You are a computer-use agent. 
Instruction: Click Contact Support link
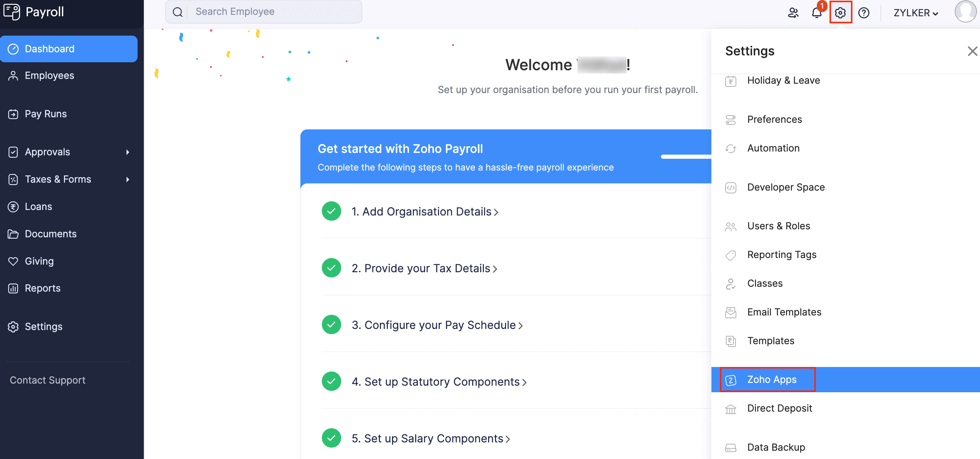[x=48, y=380]
